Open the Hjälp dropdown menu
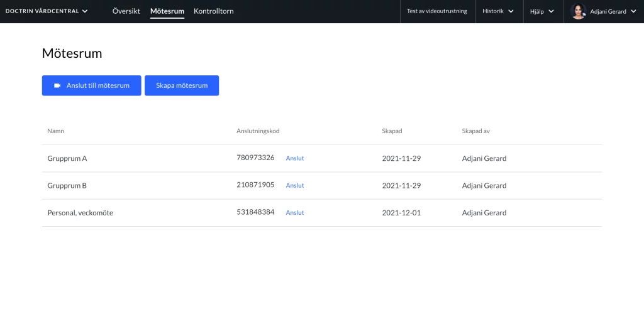The height and width of the screenshot is (319, 644). pyautogui.click(x=543, y=11)
